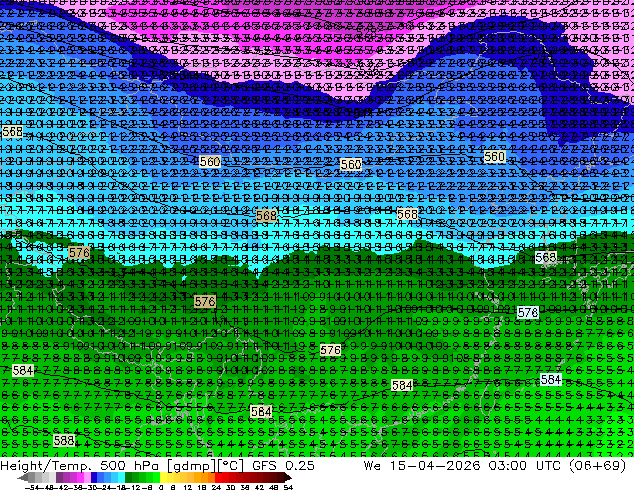Select the bright red legend swatch
Screen dimensions: 634x490
218,478
